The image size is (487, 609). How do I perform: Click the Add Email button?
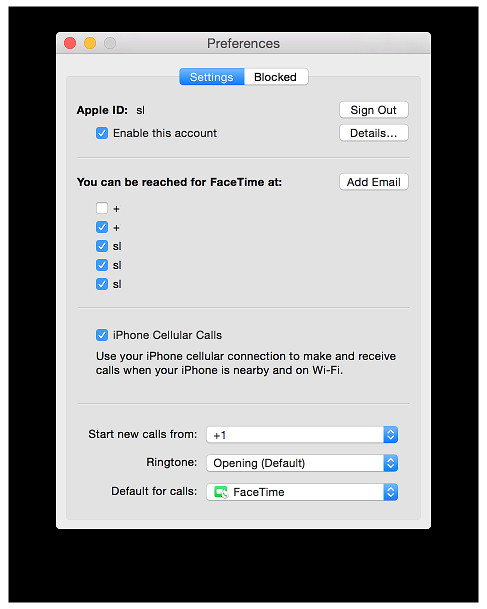[374, 182]
